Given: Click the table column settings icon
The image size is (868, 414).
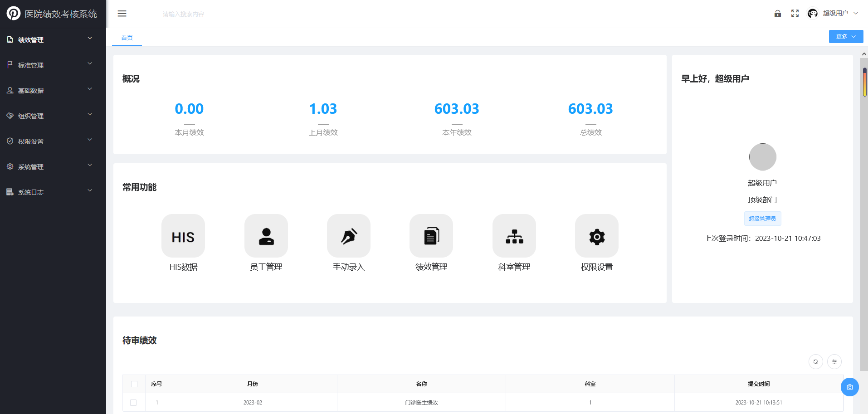Looking at the screenshot, I should click(x=834, y=361).
